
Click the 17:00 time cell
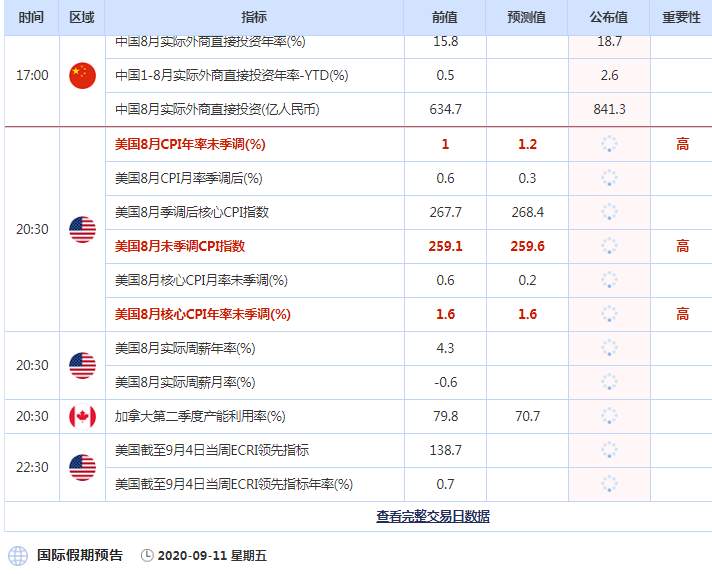pyautogui.click(x=32, y=75)
